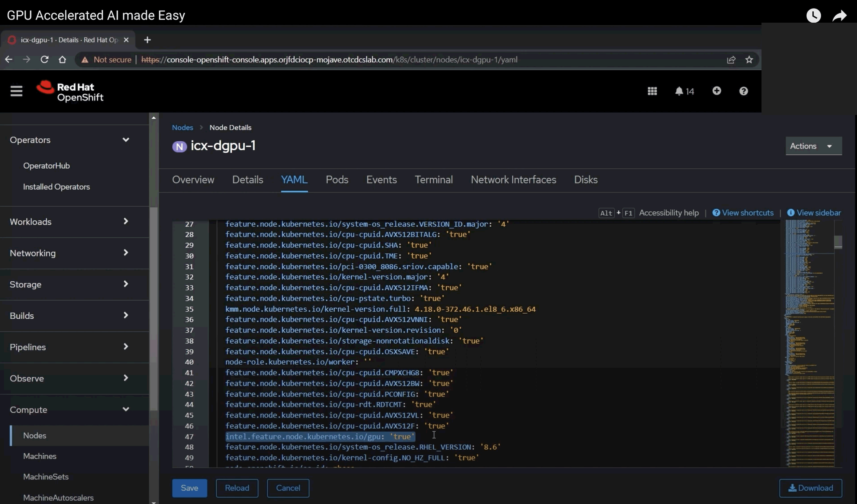The width and height of the screenshot is (857, 504).
Task: Click the notifications bell icon
Action: (x=679, y=91)
